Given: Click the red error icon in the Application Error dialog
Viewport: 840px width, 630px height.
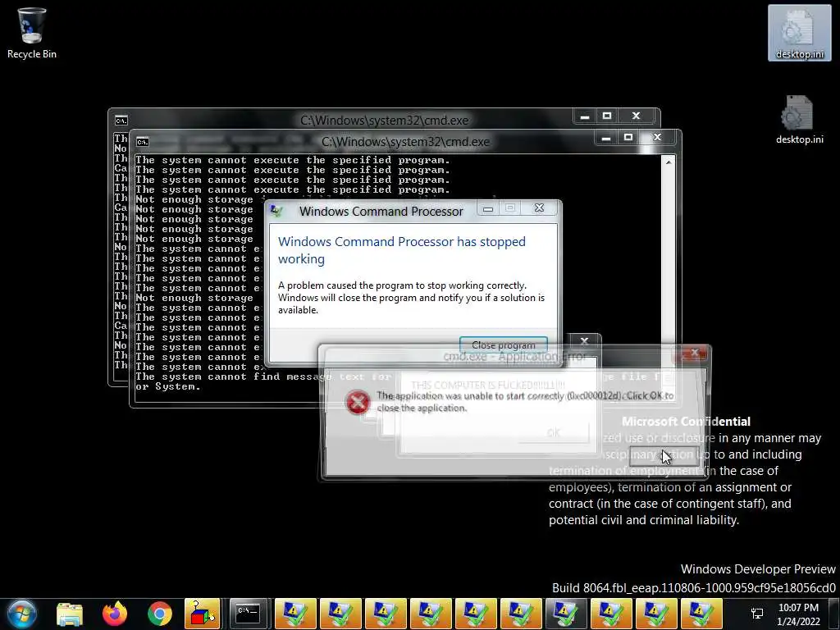Looking at the screenshot, I should click(358, 402).
